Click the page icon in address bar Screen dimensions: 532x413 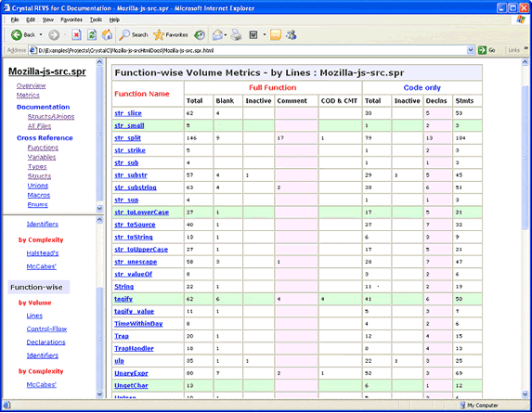click(x=32, y=50)
